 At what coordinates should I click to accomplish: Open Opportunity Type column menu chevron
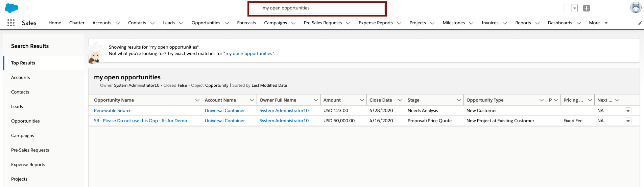point(542,100)
